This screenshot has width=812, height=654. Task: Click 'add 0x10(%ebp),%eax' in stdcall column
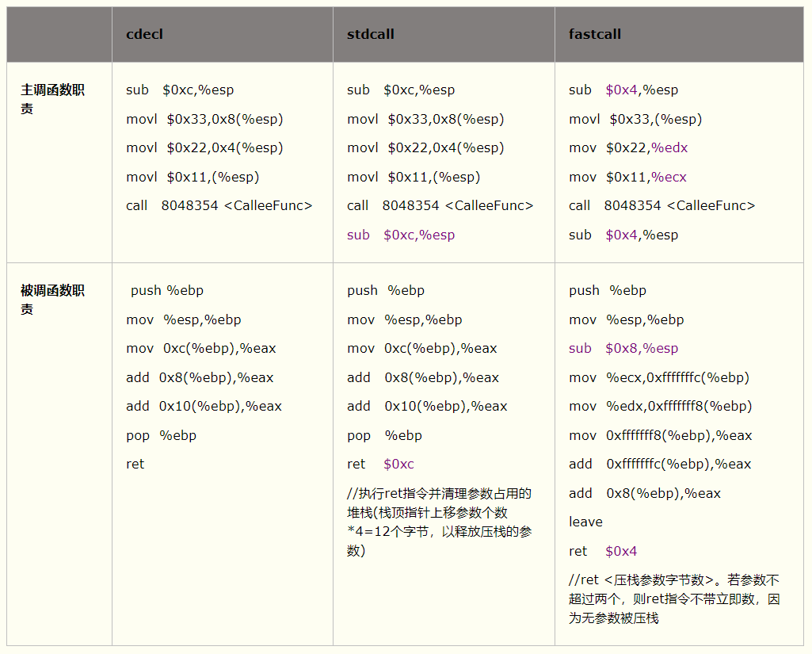tap(427, 407)
